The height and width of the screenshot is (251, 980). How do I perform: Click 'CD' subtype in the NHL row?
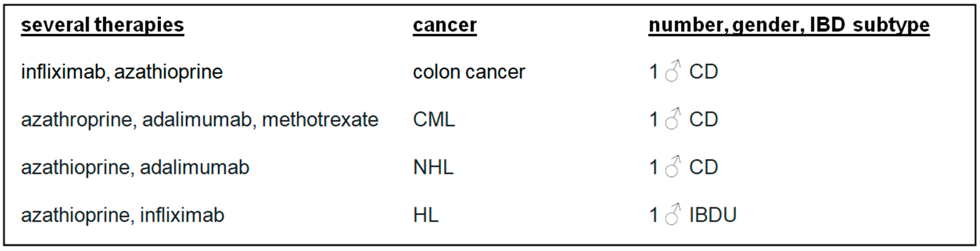(703, 167)
